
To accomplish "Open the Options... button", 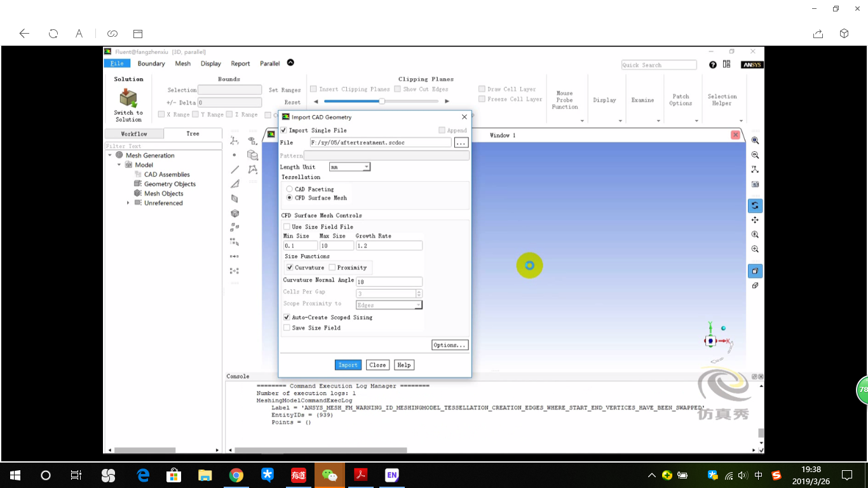I will point(450,345).
